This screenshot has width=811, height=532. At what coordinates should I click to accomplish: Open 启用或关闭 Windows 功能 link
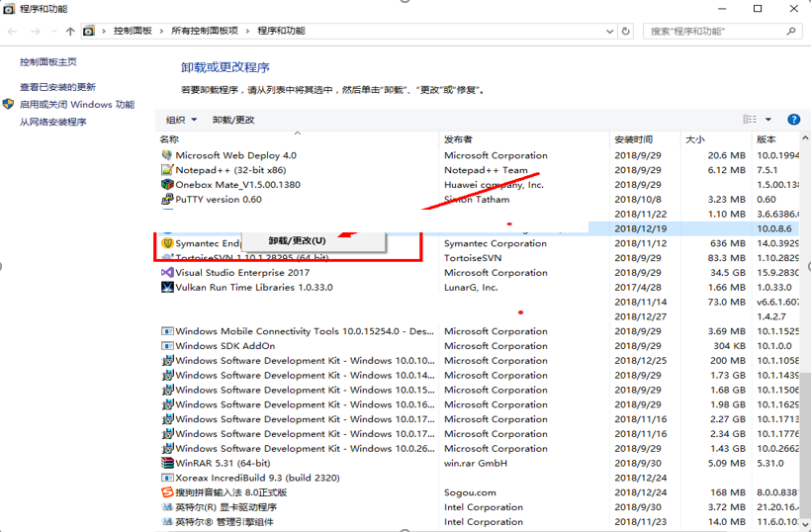pyautogui.click(x=76, y=105)
